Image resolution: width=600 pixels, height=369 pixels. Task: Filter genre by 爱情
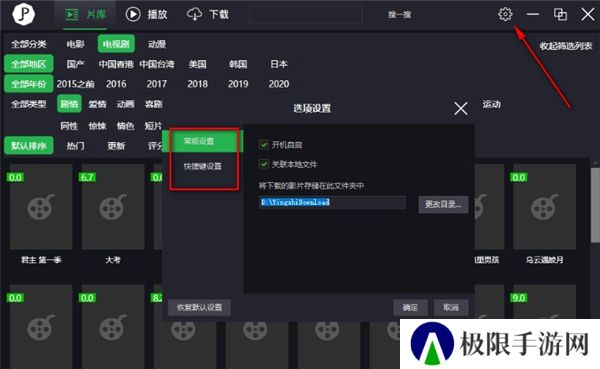pyautogui.click(x=97, y=104)
